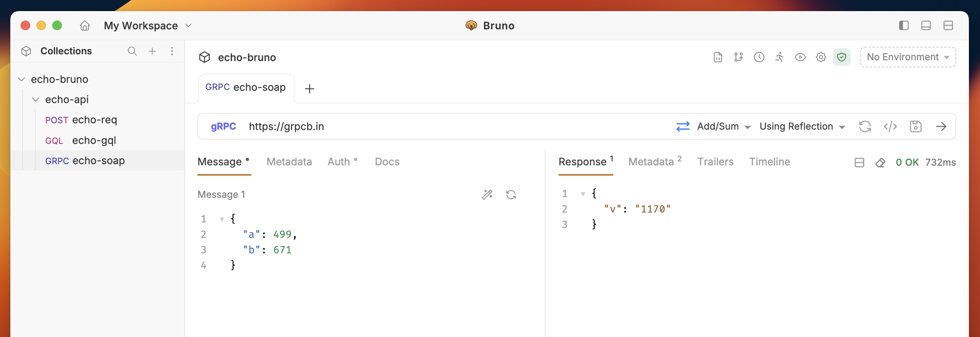Search collections with magnifier icon
Viewport: 980px width, 337px height.
point(132,51)
